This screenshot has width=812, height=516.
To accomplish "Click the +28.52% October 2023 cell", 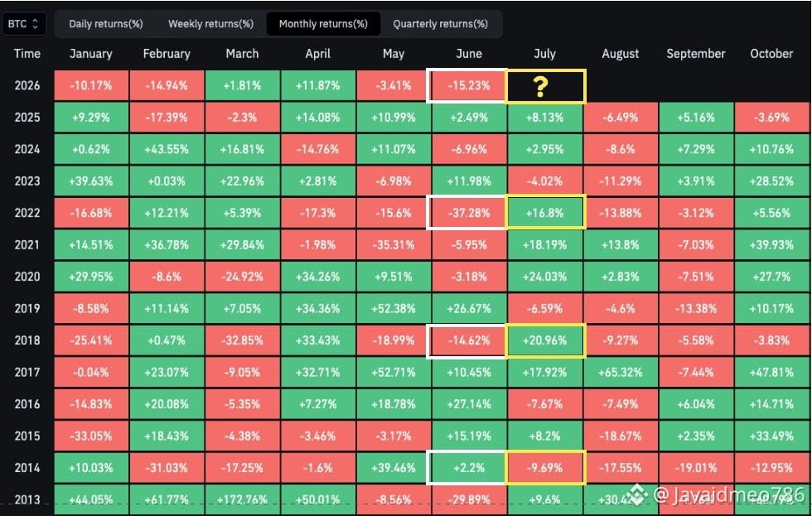I will (x=771, y=181).
